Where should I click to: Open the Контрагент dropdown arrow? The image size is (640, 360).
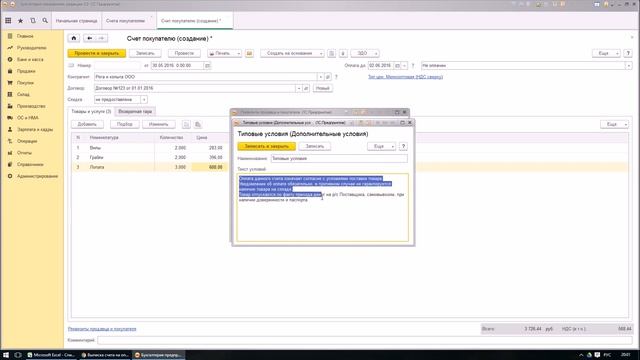coord(320,77)
